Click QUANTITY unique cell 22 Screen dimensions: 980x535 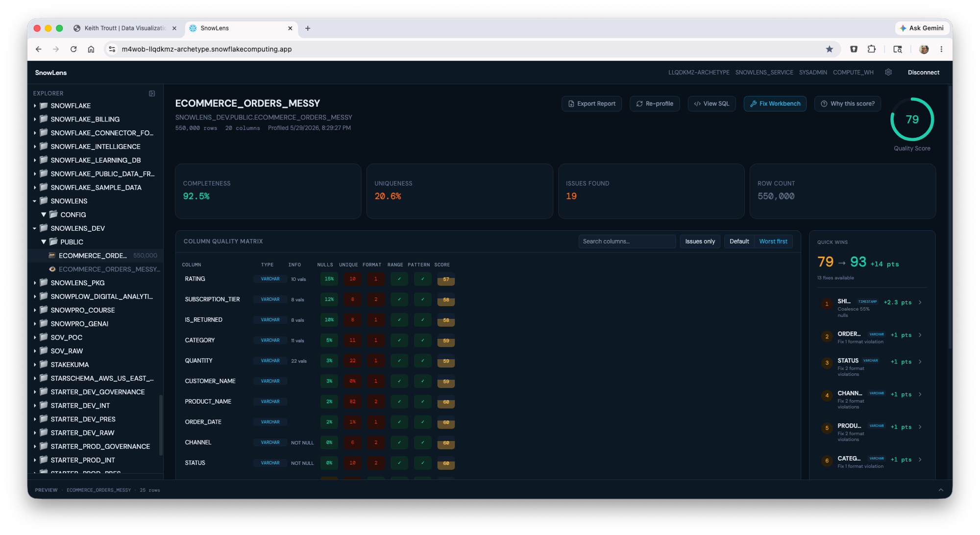[x=352, y=361]
